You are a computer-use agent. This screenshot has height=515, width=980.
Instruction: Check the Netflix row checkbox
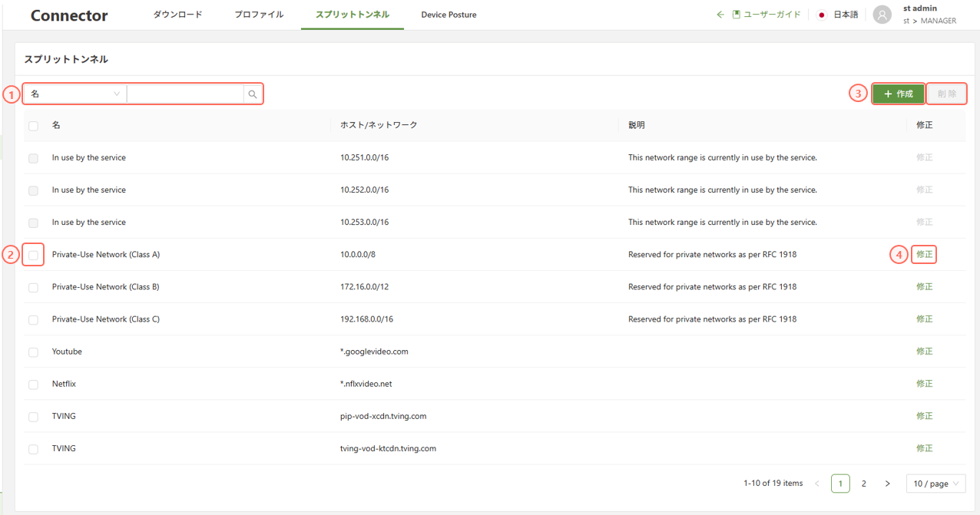(33, 384)
